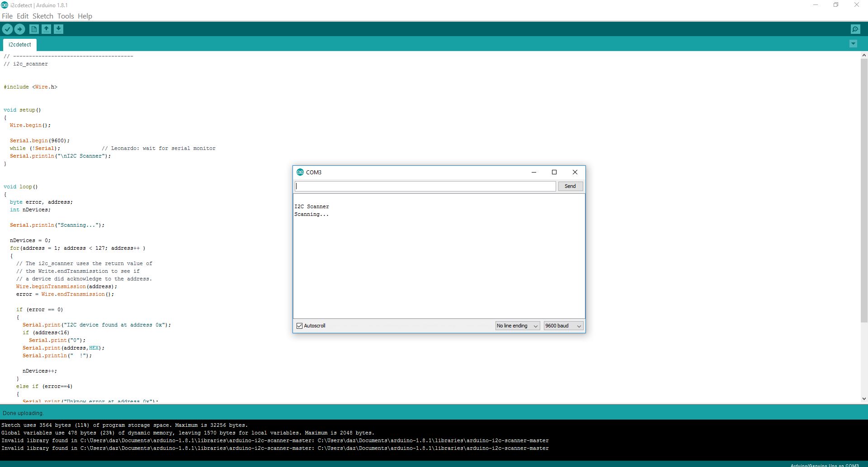Click the Verify sketch checkmark icon

[x=8, y=29]
